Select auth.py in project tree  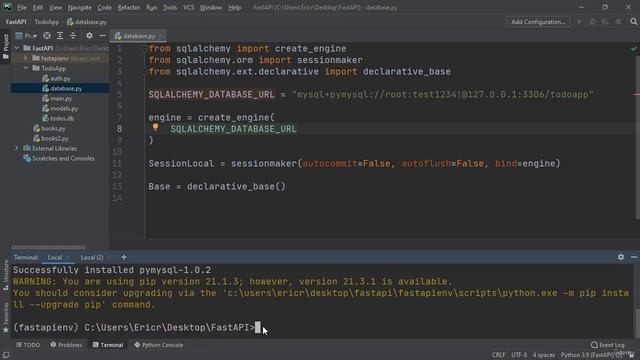point(56,78)
